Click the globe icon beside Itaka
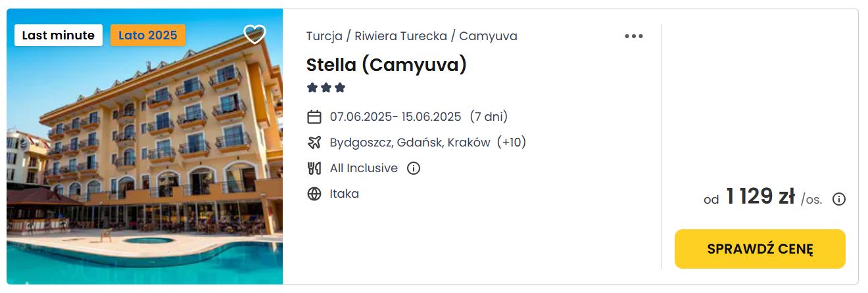This screenshot has height=293, width=868. [314, 194]
